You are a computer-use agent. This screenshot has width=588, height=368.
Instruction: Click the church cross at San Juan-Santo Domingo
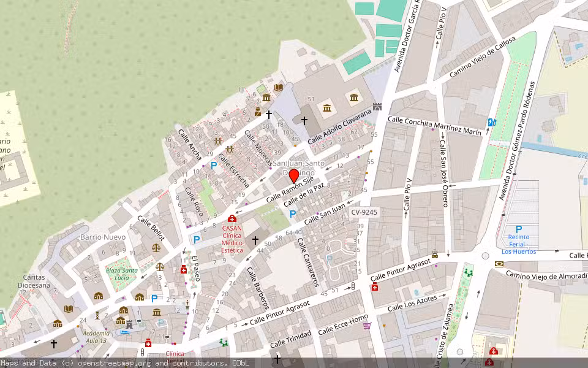(x=304, y=121)
